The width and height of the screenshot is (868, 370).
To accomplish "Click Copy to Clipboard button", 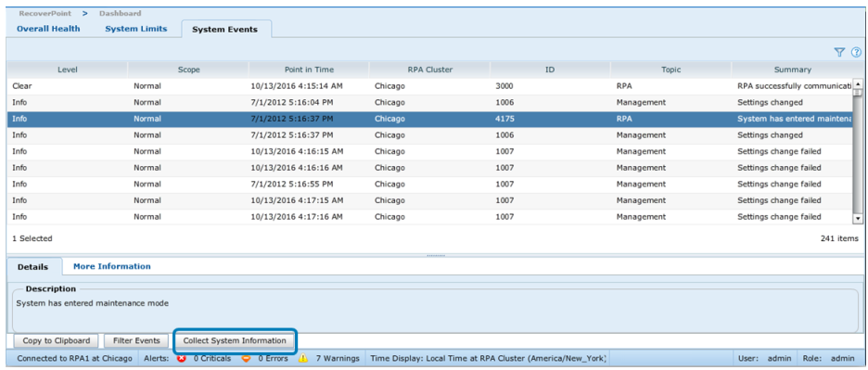I will pyautogui.click(x=56, y=340).
